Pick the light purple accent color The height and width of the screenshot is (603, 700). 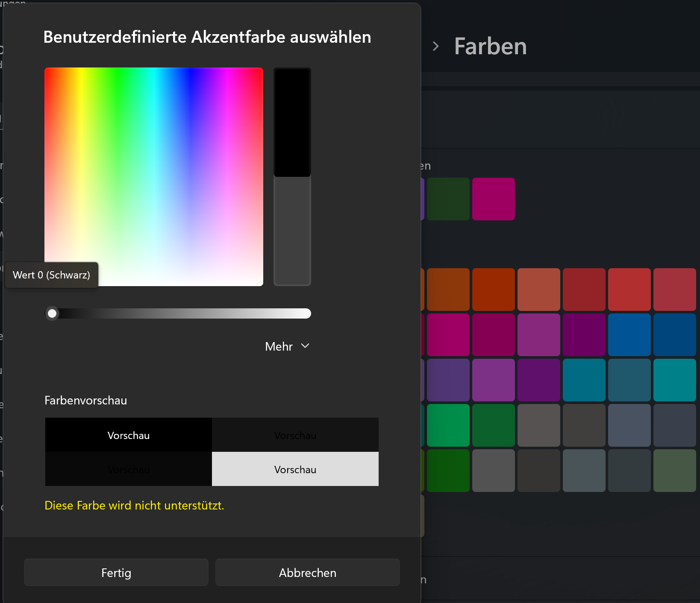click(x=494, y=380)
